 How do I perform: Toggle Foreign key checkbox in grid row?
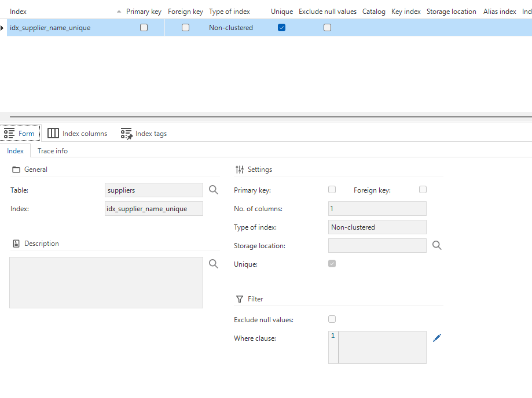(186, 27)
